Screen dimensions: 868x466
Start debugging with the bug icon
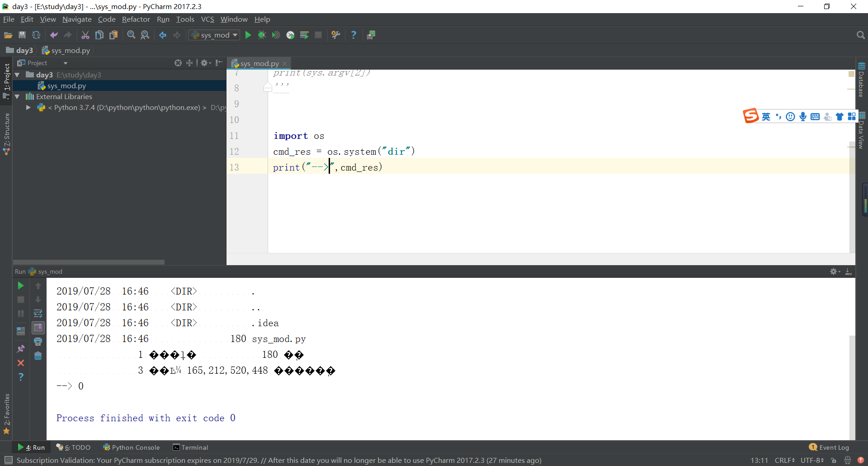tap(262, 35)
